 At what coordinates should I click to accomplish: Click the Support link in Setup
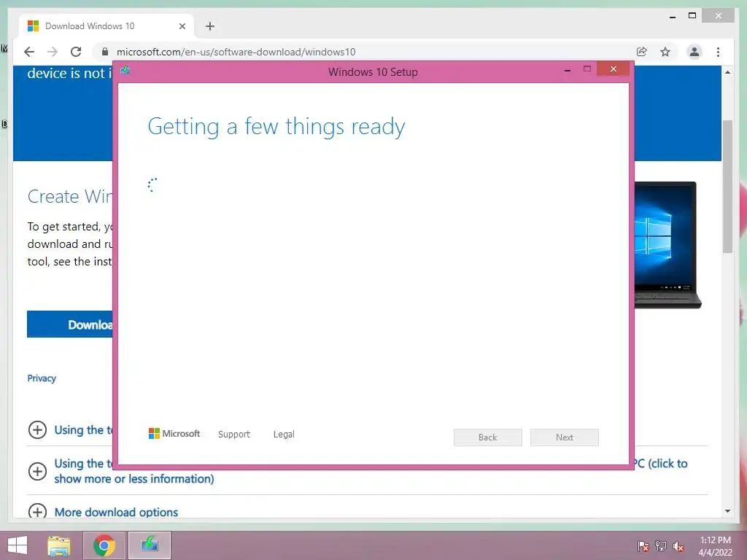234,435
